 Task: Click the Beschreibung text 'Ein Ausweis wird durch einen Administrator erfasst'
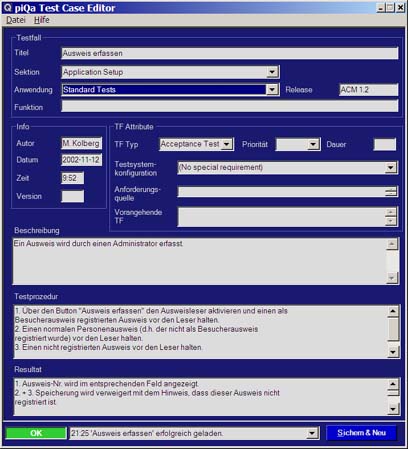coord(98,244)
